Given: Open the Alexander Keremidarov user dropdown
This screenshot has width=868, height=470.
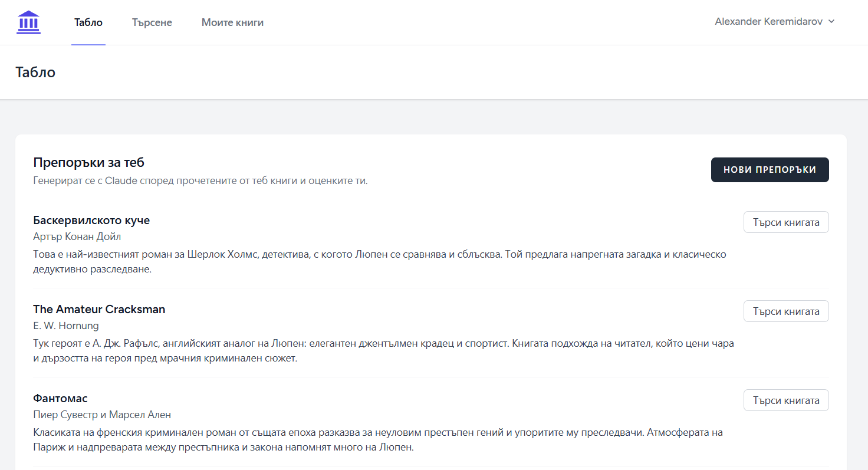Looking at the screenshot, I should click(775, 21).
